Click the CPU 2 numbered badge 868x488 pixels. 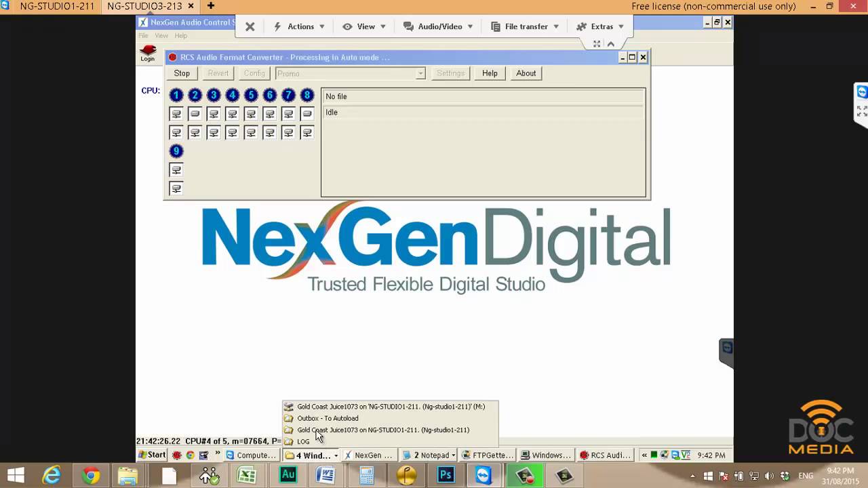pyautogui.click(x=195, y=96)
